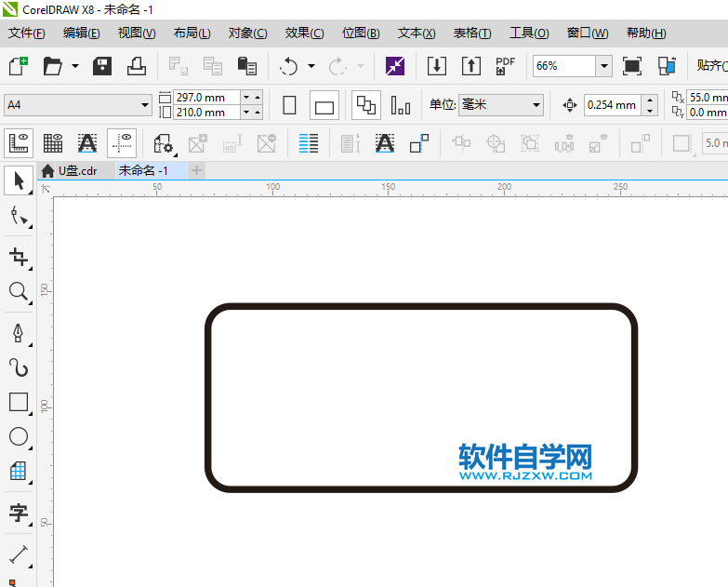
Task: Click the Print icon
Action: tap(137, 66)
